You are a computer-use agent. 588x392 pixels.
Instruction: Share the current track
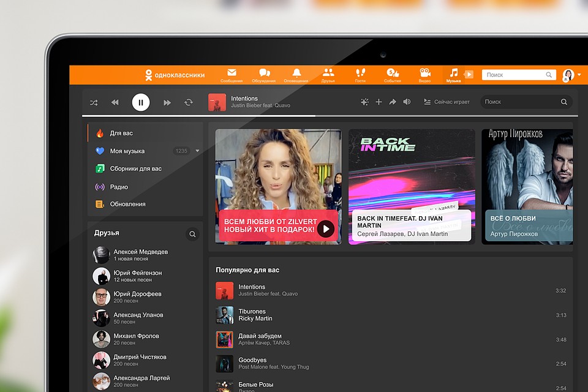[x=393, y=102]
